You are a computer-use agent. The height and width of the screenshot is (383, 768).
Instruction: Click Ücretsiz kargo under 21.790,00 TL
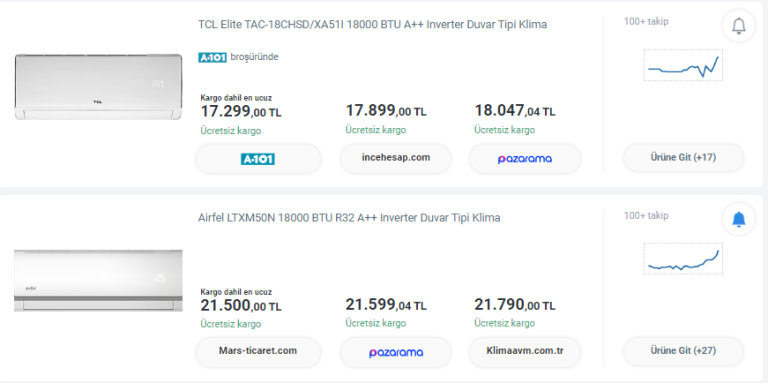pos(504,323)
